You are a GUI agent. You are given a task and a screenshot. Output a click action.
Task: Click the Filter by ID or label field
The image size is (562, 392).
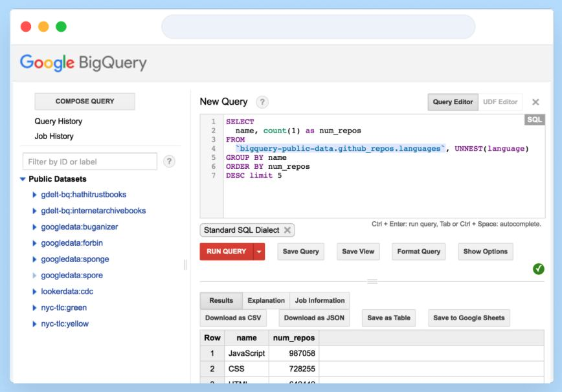click(x=90, y=162)
